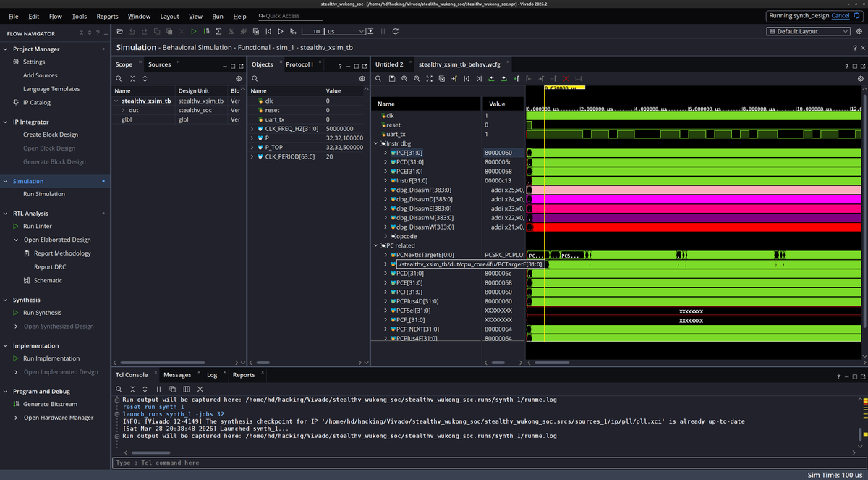Click the Restart simulation icon in the main toolbar

pyautogui.click(x=268, y=31)
